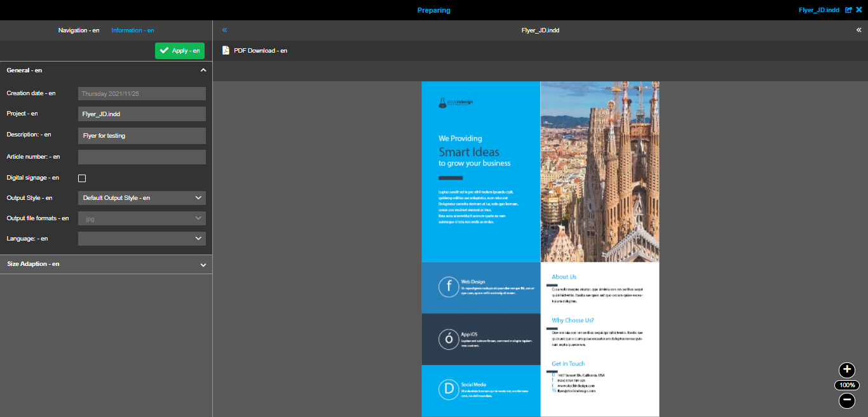The width and height of the screenshot is (868, 417).
Task: Open the Language dropdown
Action: click(x=142, y=239)
